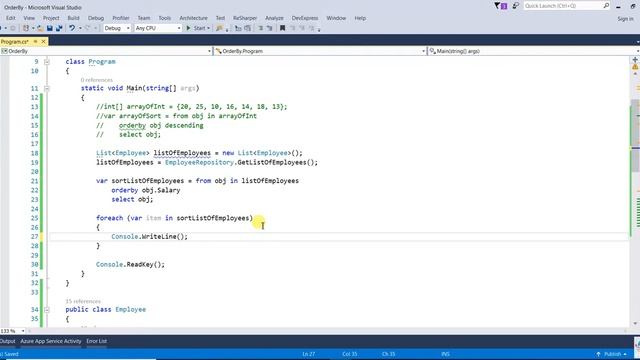Click the Publish button in status bar

click(611, 354)
